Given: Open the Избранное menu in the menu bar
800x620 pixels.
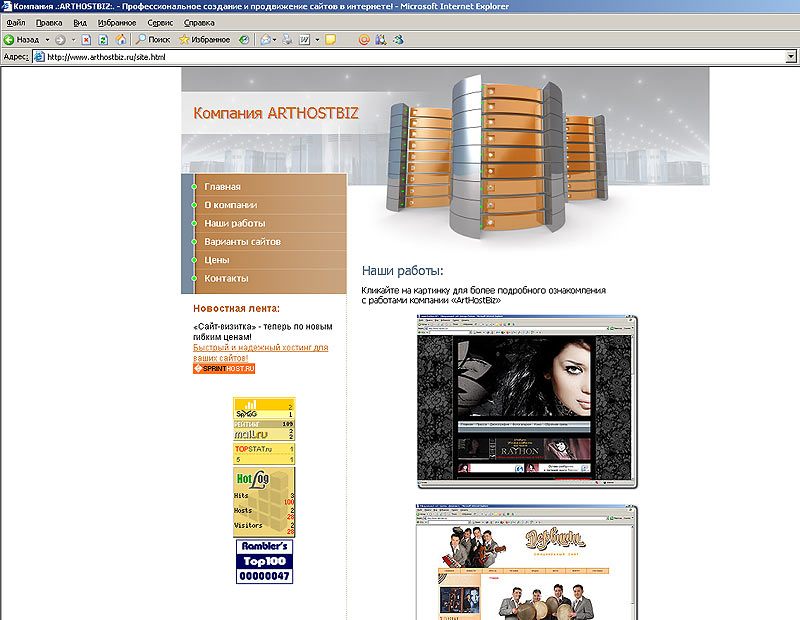Looking at the screenshot, I should coord(117,22).
